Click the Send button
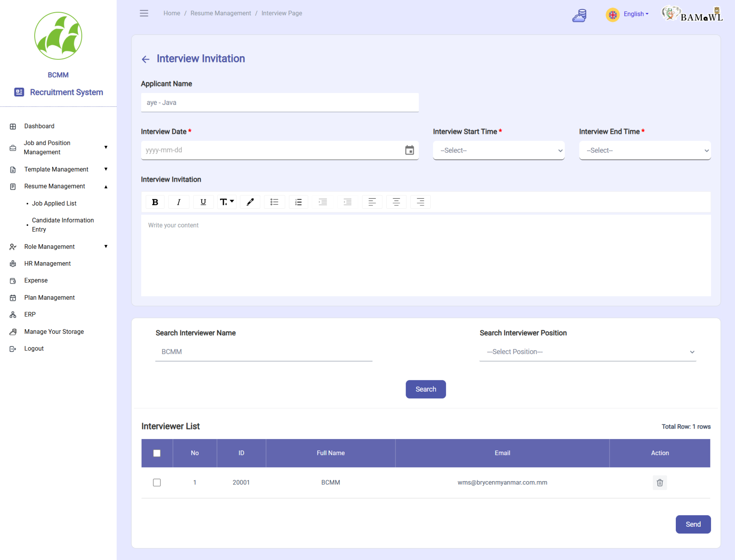735x560 pixels. [693, 524]
